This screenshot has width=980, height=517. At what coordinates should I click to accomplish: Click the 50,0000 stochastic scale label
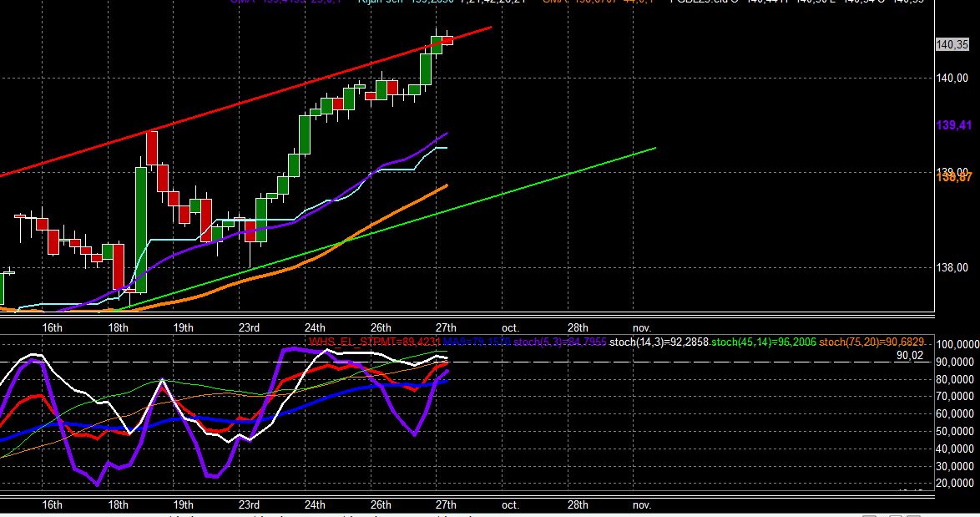click(954, 431)
